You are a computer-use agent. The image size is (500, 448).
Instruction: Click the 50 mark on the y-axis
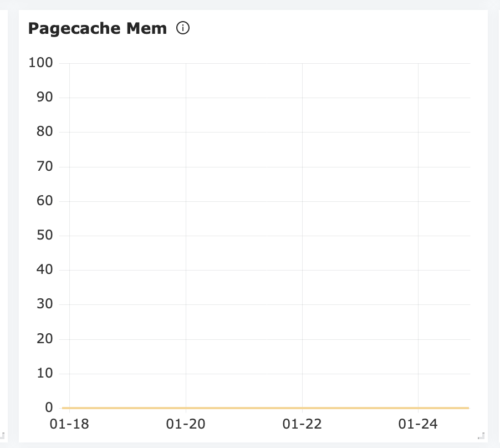(x=44, y=235)
